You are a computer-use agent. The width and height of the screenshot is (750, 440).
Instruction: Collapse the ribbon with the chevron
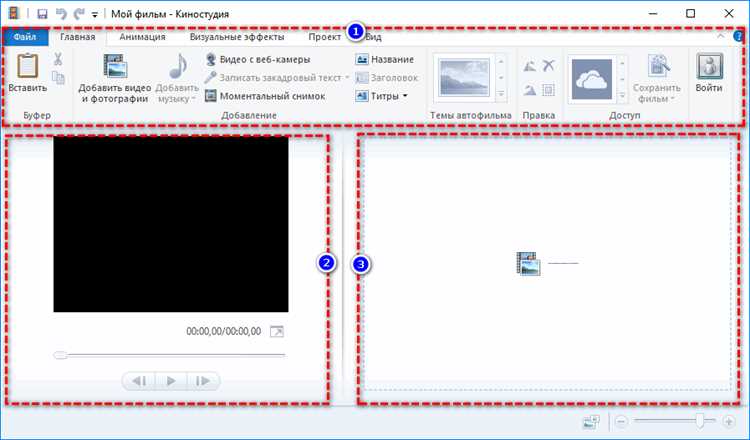[x=720, y=36]
